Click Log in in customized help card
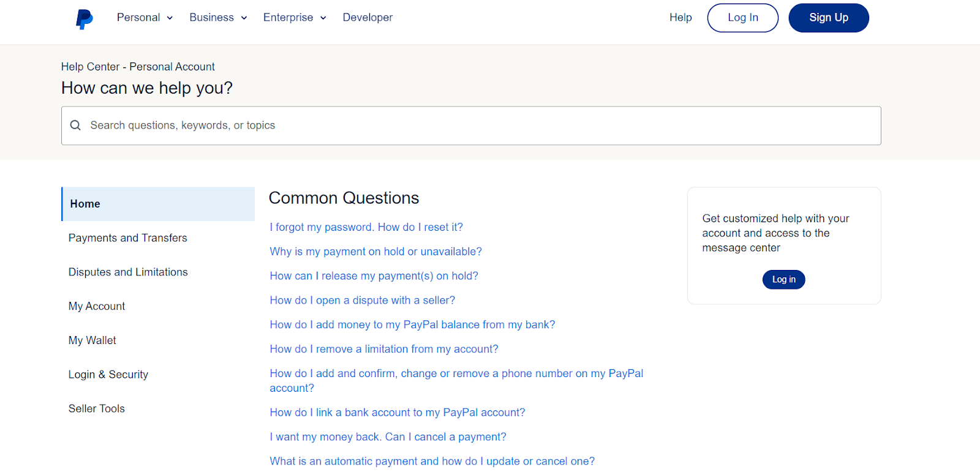 (783, 280)
